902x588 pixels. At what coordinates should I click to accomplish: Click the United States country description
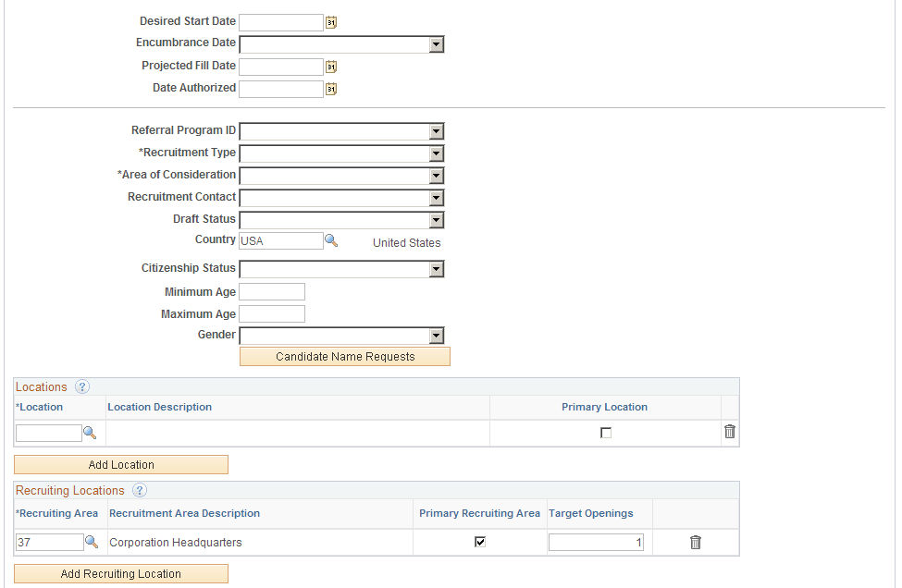tap(407, 243)
